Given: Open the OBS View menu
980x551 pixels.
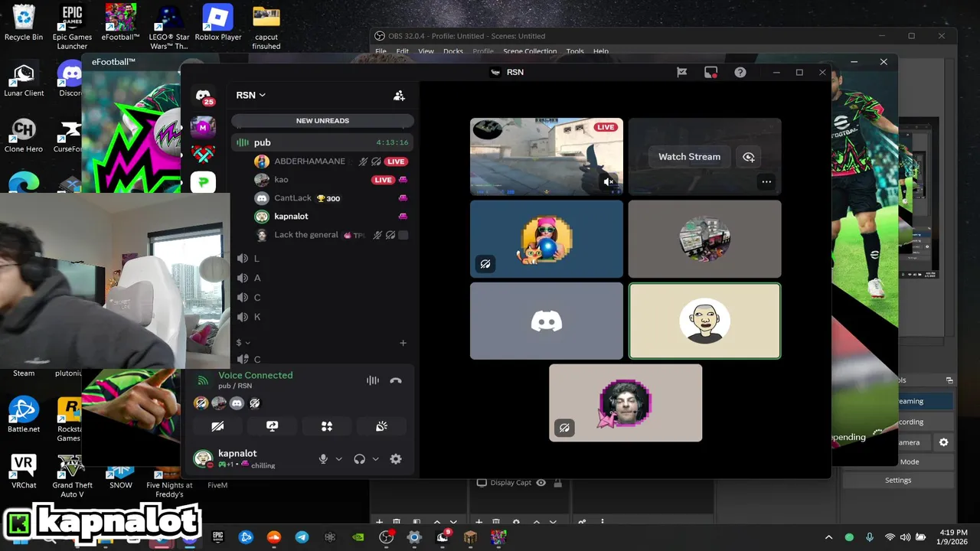Looking at the screenshot, I should click(426, 51).
